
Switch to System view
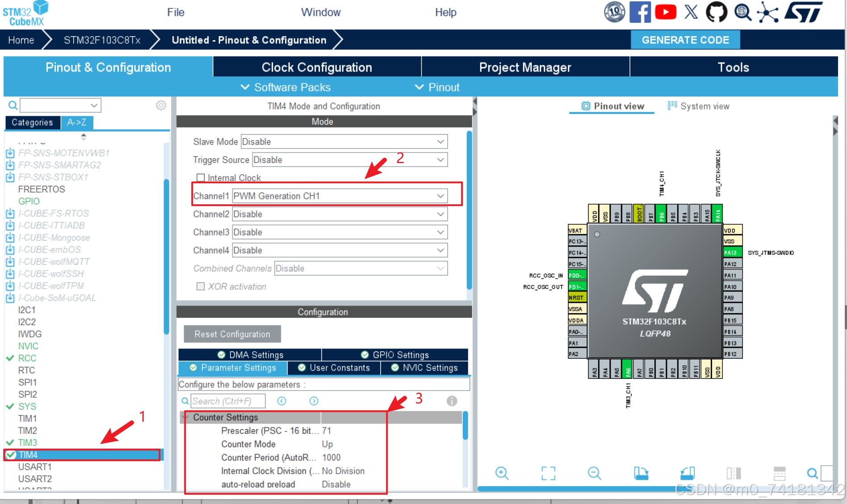(699, 106)
